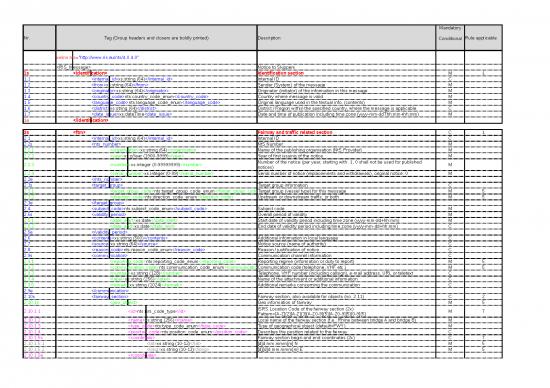Select 'Local name of the fairway section' description
This screenshot has width=550, height=388.
pyautogui.click(x=337, y=320)
